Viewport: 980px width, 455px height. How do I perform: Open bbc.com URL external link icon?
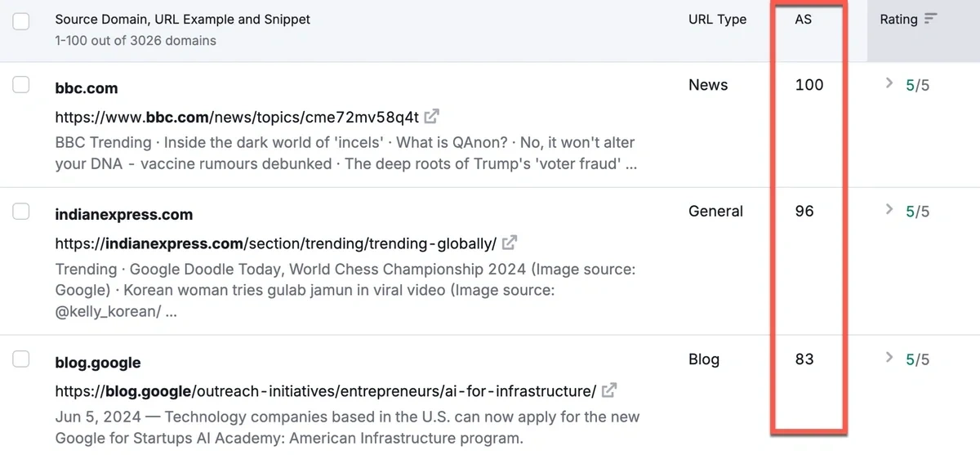433,116
